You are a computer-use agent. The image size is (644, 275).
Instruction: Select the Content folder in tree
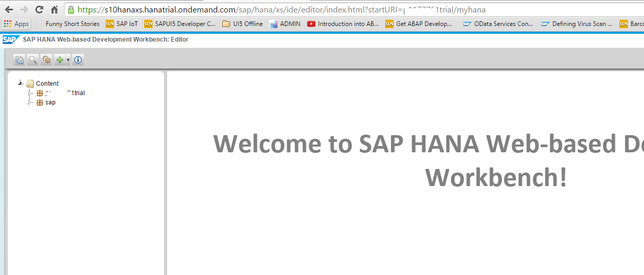47,84
